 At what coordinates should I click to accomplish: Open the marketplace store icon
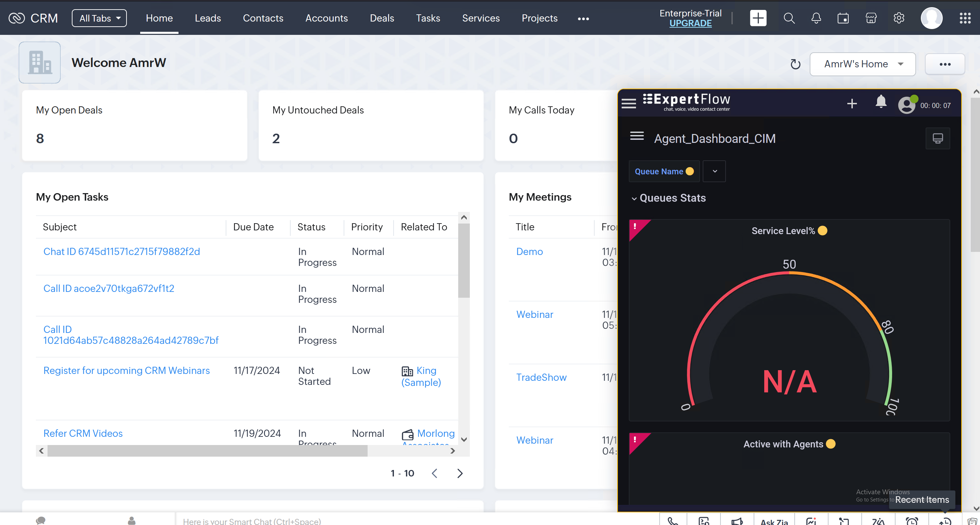(x=871, y=18)
